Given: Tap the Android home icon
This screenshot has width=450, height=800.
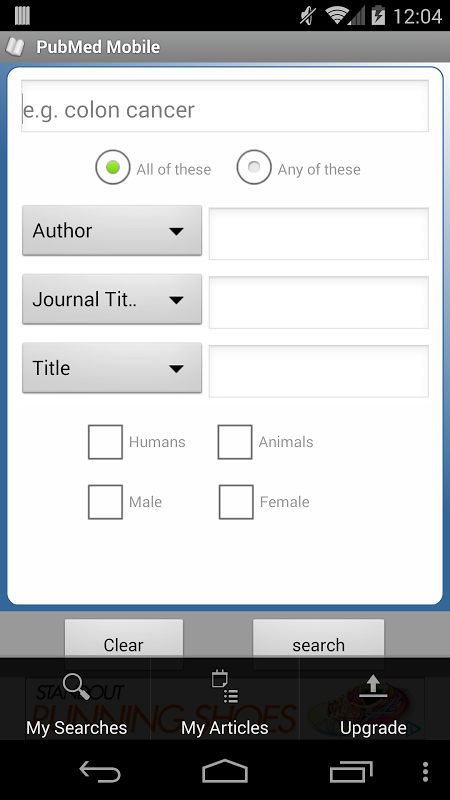Looking at the screenshot, I should [x=224, y=770].
